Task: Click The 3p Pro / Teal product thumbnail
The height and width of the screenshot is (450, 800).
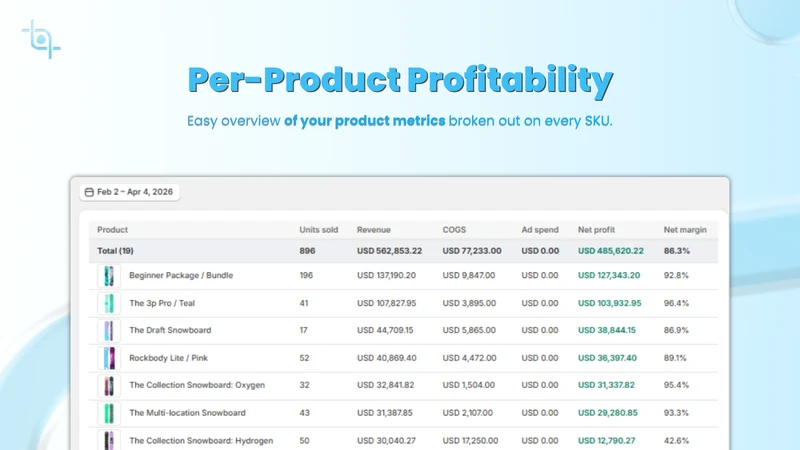Action: coord(109,304)
